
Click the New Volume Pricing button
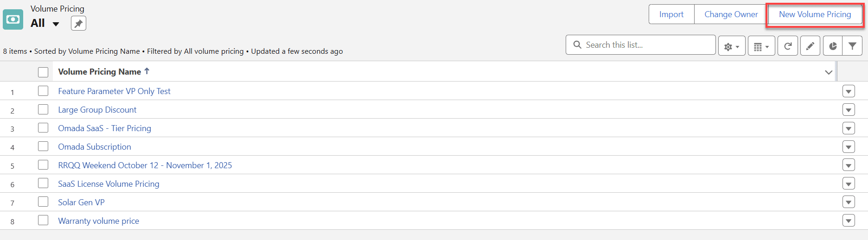click(x=815, y=14)
